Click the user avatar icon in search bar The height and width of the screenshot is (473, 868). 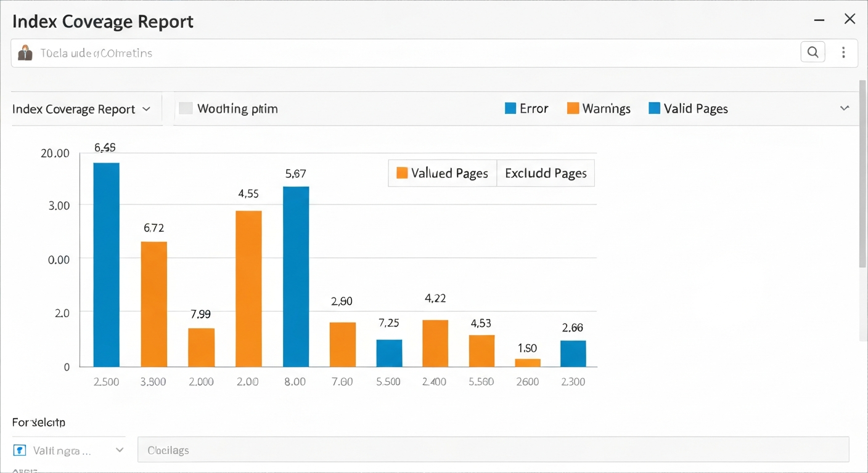pyautogui.click(x=25, y=53)
